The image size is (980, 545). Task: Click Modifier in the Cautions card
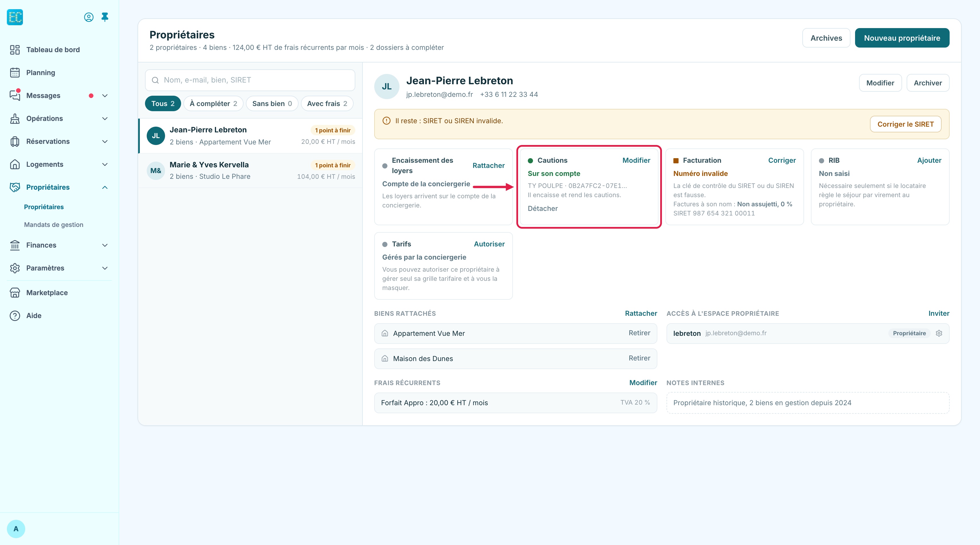[x=636, y=160]
